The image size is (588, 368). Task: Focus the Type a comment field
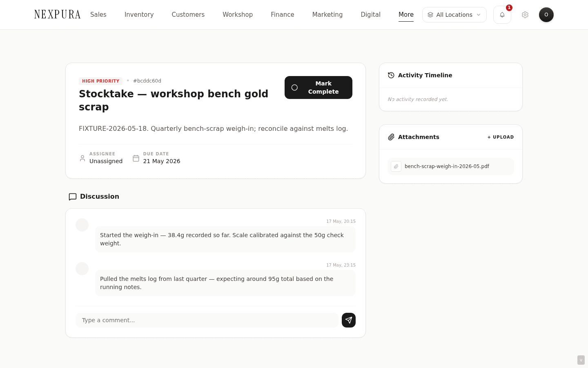[207, 320]
